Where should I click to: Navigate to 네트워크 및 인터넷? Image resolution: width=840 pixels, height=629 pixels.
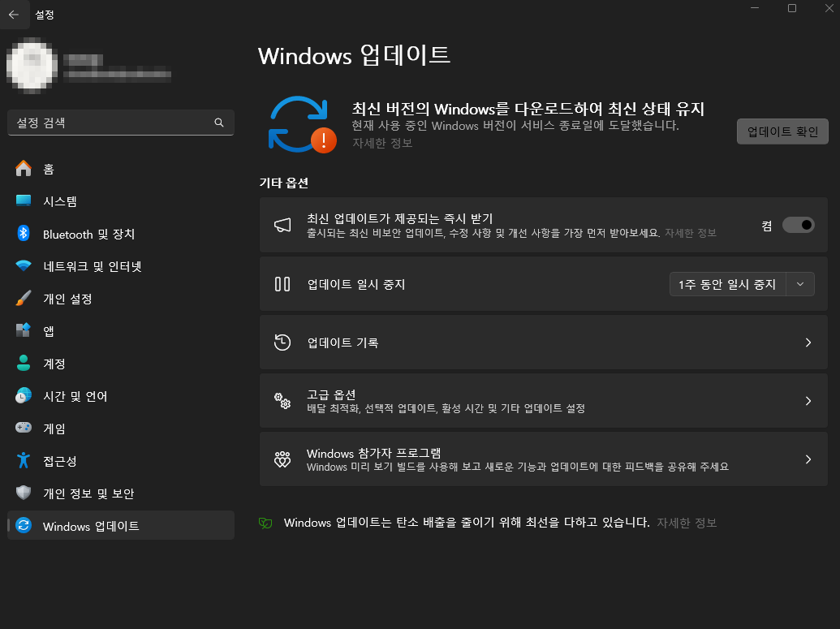tap(121, 265)
